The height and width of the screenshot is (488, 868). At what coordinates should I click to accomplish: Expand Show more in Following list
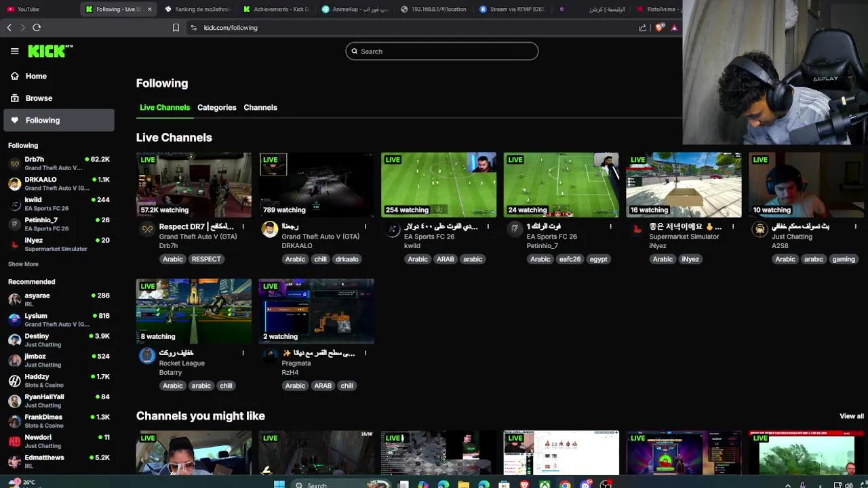coord(23,264)
